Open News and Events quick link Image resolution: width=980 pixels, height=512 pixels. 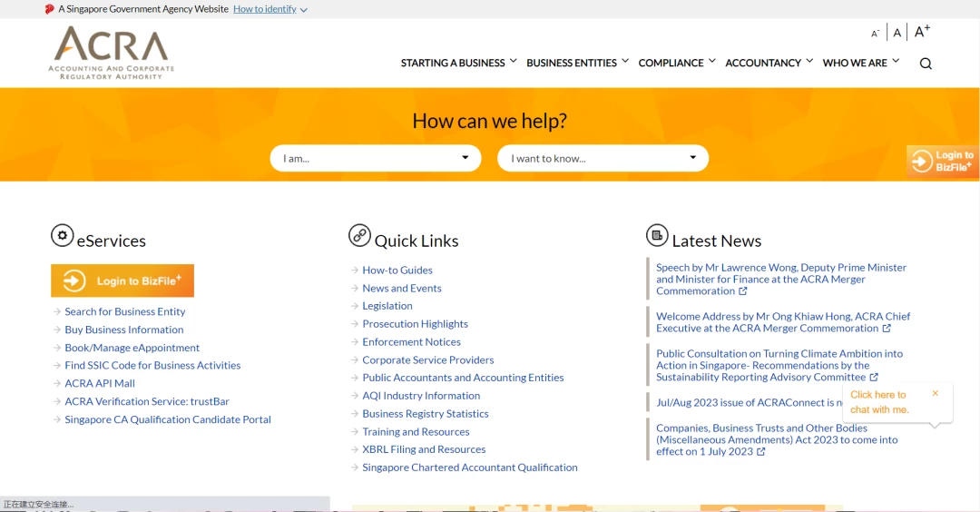click(402, 288)
